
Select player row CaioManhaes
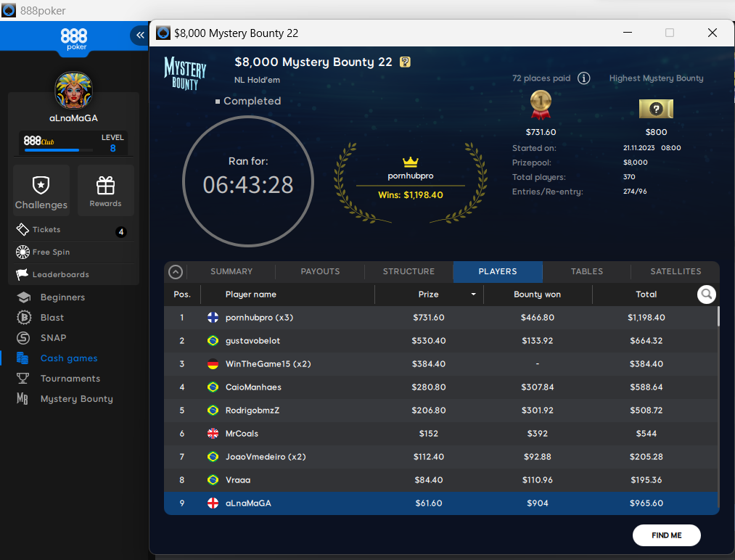click(440, 387)
